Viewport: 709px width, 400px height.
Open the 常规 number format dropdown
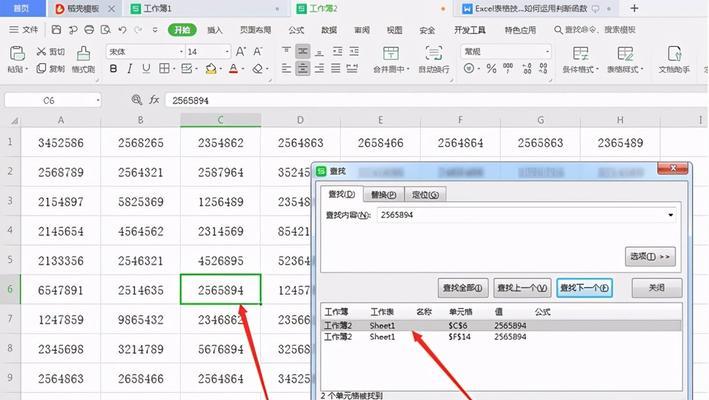click(x=547, y=52)
